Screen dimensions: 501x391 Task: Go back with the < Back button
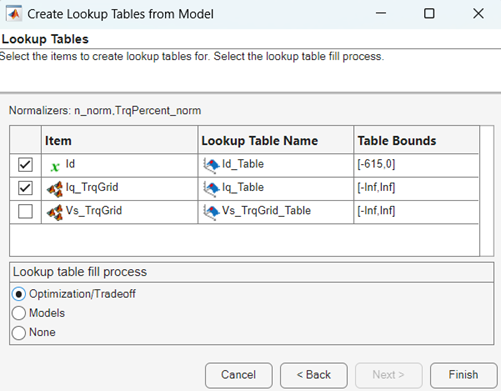pyautogui.click(x=314, y=375)
